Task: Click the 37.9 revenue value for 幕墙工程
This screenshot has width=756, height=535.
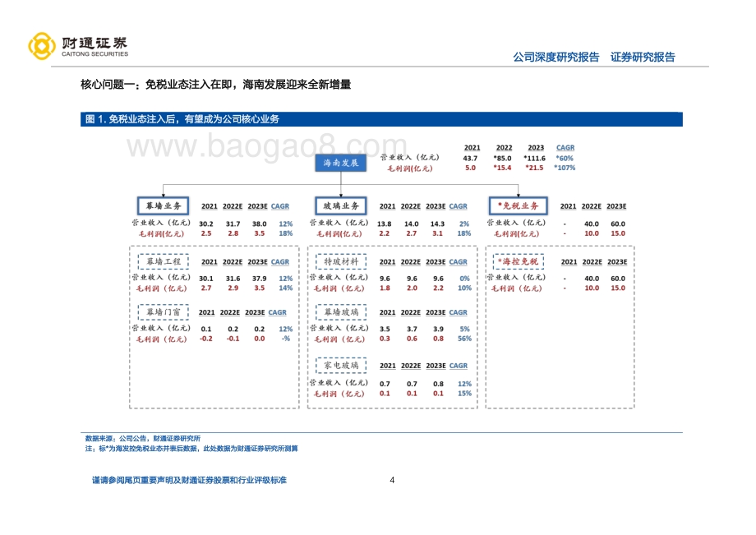Action: click(x=260, y=279)
